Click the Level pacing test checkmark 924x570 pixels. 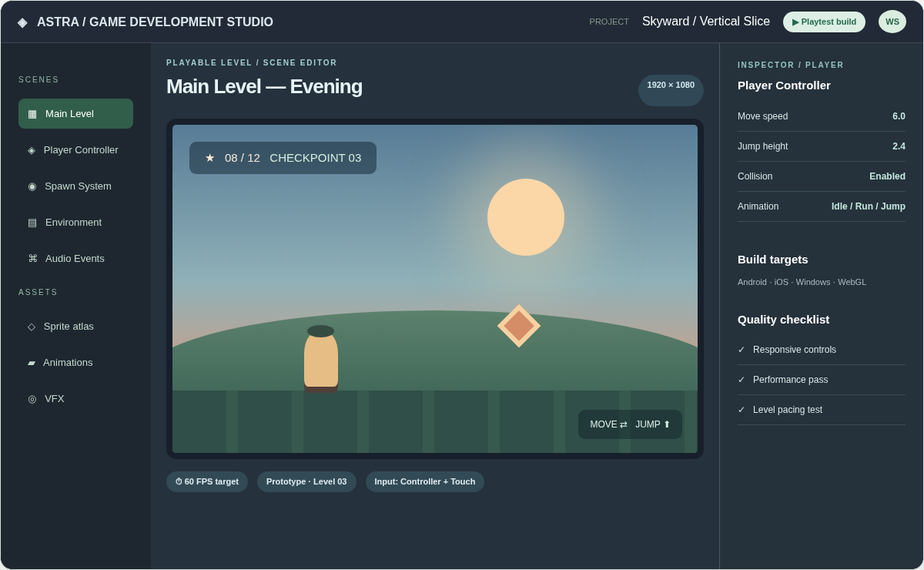click(742, 410)
